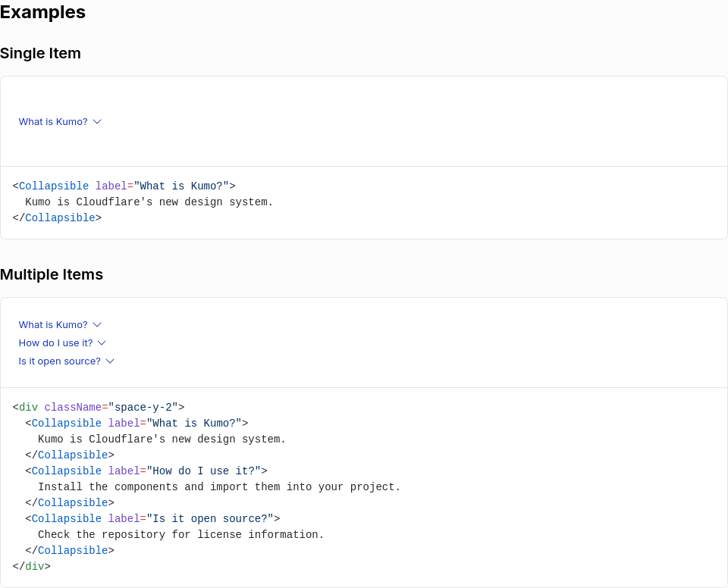This screenshot has width=728, height=588.
Task: Expand the "How do I use it?" collapsible
Action: coord(62,343)
